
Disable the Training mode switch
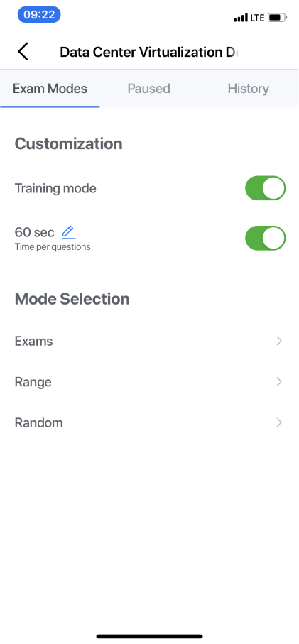click(x=266, y=188)
